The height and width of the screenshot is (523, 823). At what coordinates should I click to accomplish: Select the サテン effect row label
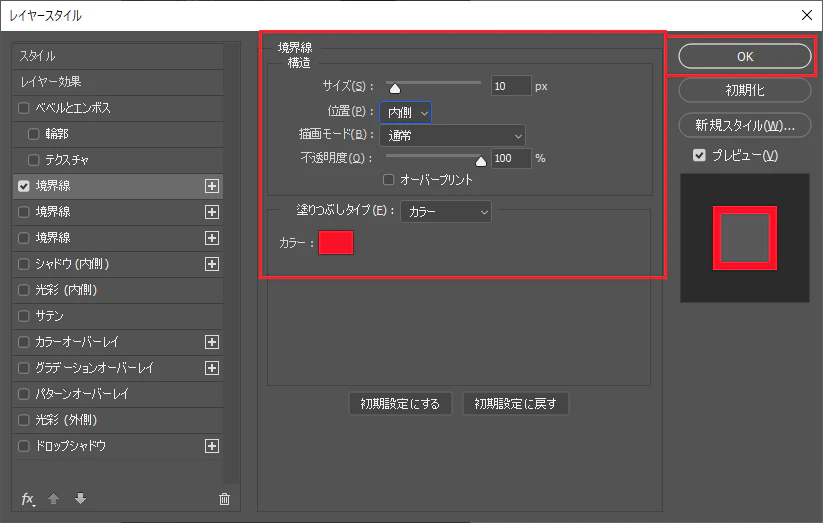point(49,316)
